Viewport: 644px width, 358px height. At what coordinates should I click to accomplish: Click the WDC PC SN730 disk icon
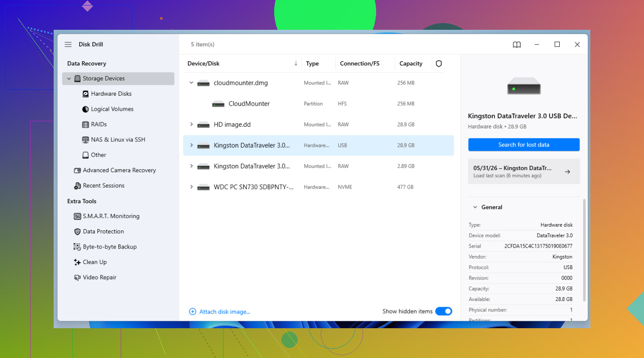[x=203, y=187]
